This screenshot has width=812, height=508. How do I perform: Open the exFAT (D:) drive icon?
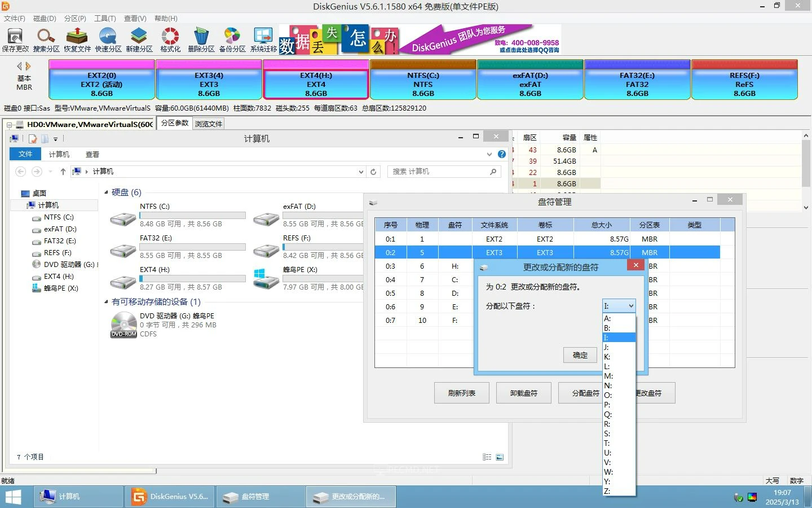point(266,219)
